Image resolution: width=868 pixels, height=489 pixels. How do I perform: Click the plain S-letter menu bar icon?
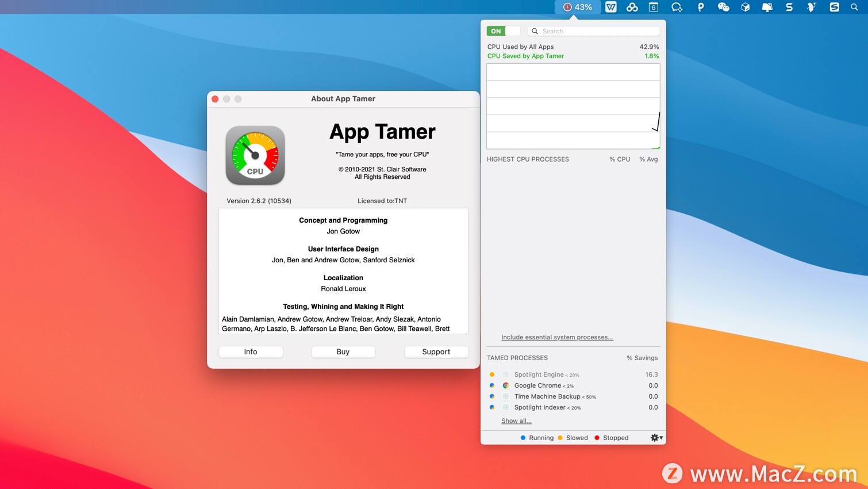point(789,7)
